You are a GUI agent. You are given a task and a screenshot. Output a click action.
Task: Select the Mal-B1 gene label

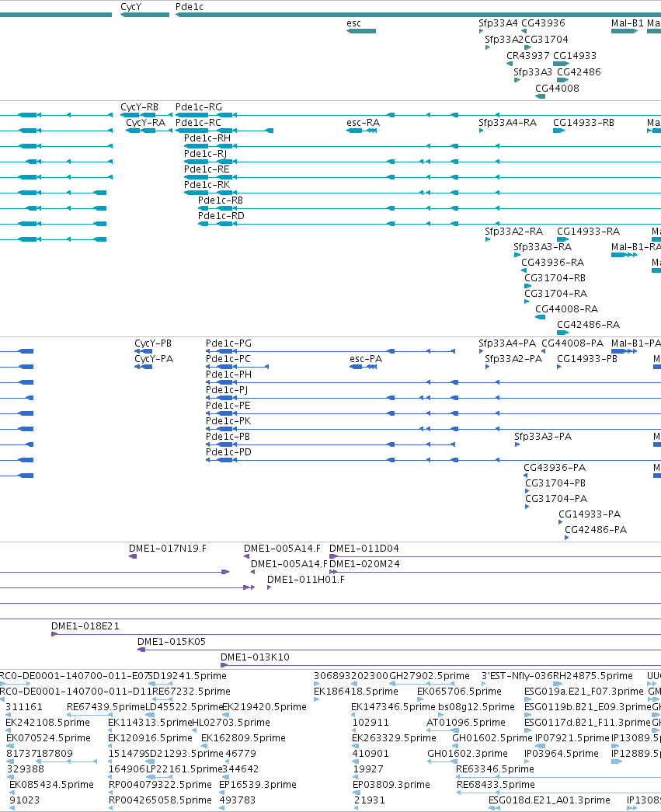tap(628, 23)
